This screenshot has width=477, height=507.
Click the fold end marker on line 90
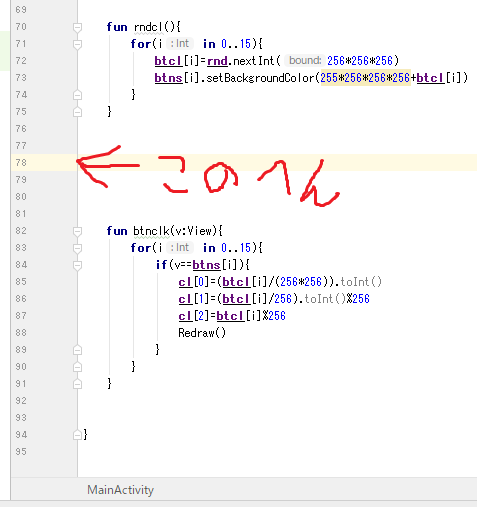point(77,367)
